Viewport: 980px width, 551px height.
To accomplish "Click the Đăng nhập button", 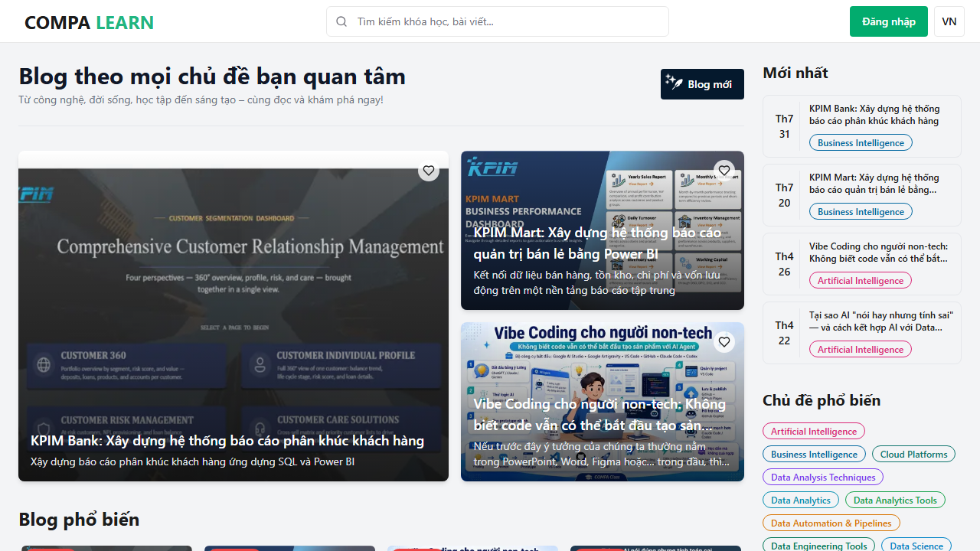I will point(889,21).
